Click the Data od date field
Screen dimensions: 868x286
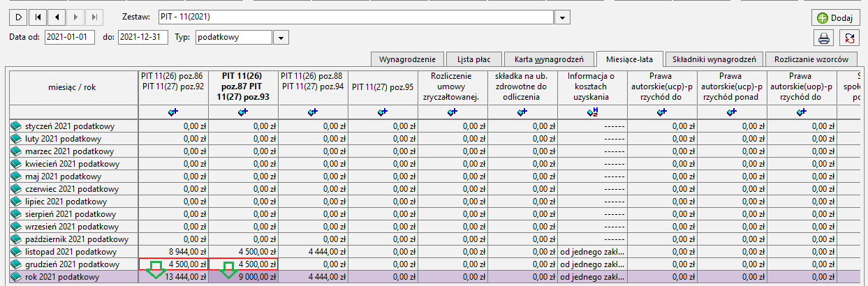point(70,38)
